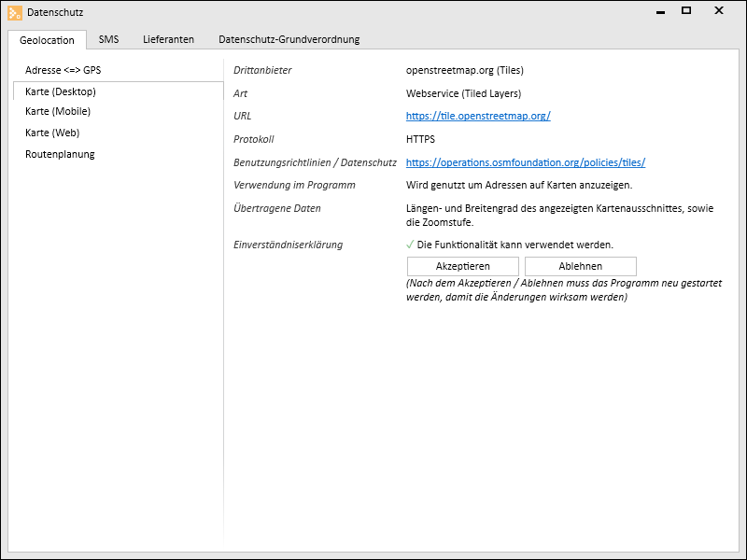The height and width of the screenshot is (560, 747).
Task: Select the Karte (Web) entry
Action: coord(119,133)
